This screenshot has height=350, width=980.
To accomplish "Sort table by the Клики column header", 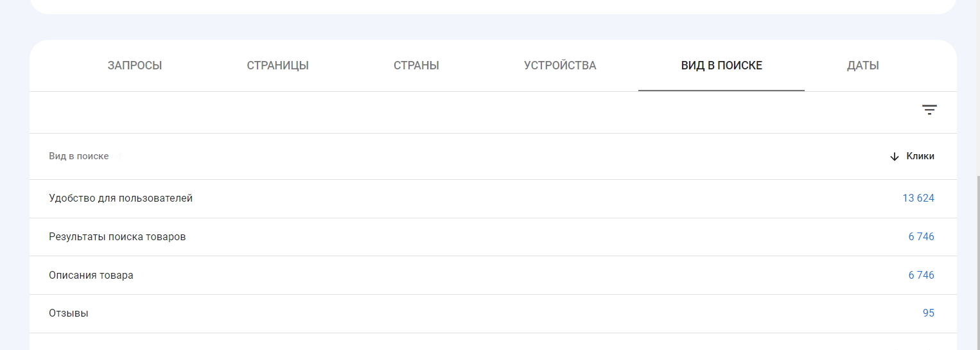I will [x=920, y=156].
